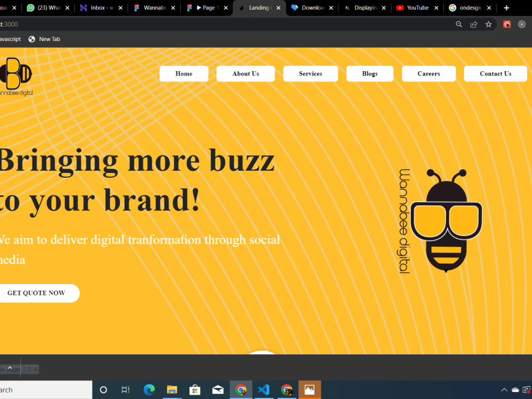Close the Download tab
The width and height of the screenshot is (532, 399).
331,8
